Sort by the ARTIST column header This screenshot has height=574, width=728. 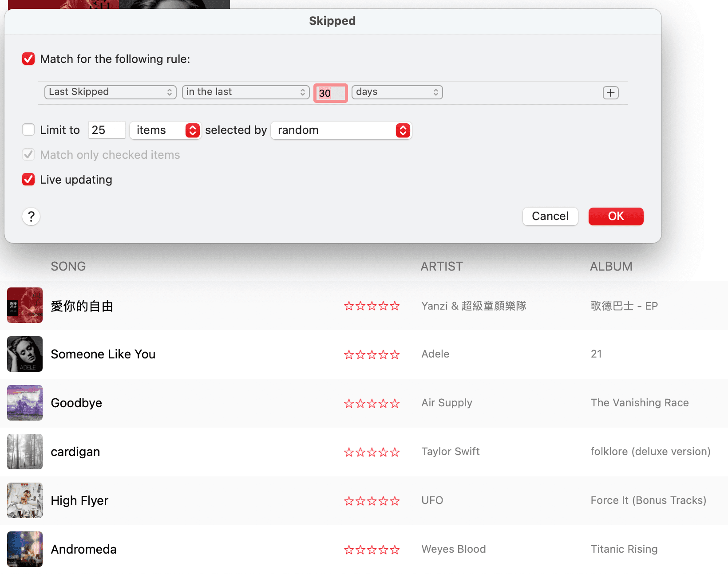click(x=441, y=266)
